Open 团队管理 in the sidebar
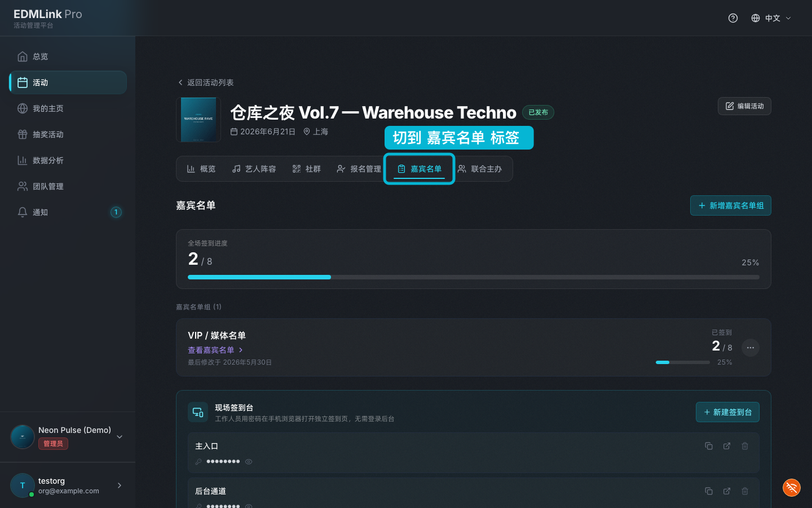 [68, 186]
